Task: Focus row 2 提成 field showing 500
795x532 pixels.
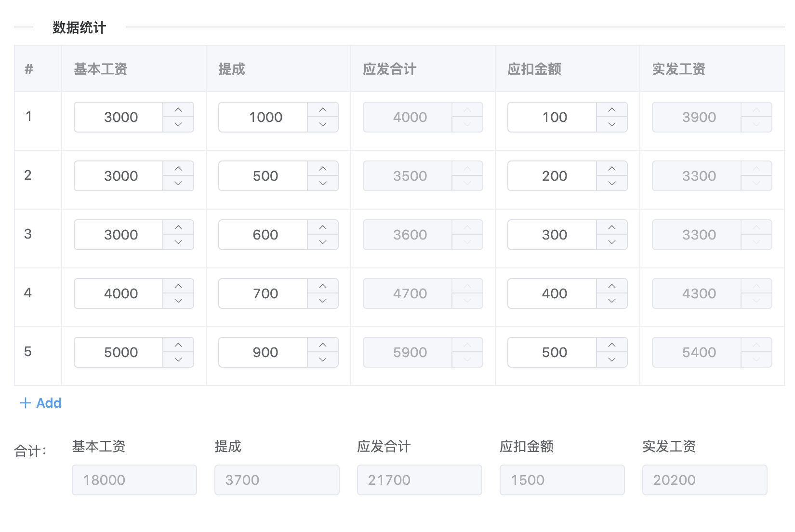Action: pos(263,176)
